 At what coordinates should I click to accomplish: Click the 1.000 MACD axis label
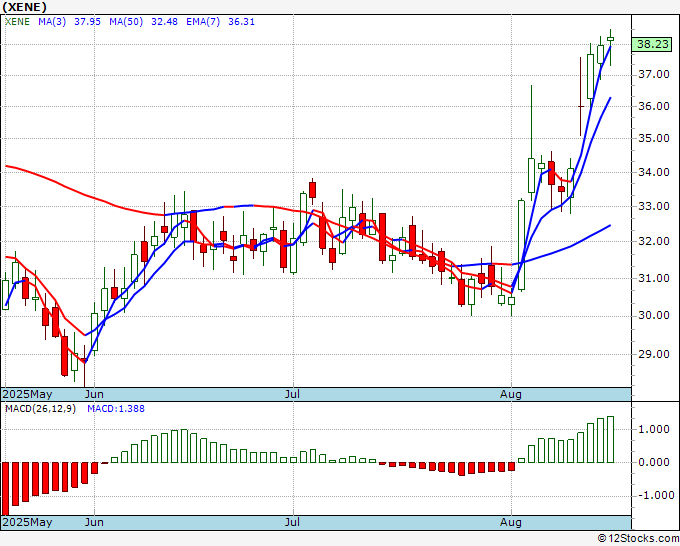(x=654, y=429)
